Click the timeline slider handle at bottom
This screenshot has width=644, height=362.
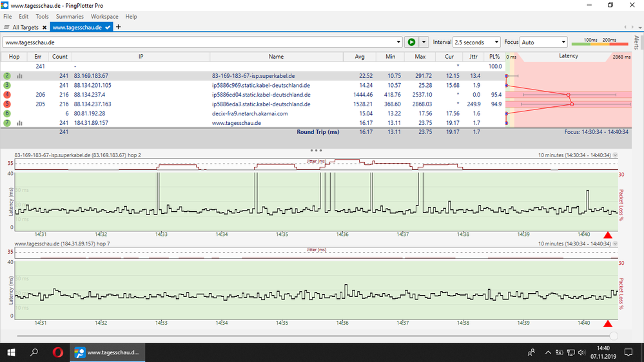[613, 336]
